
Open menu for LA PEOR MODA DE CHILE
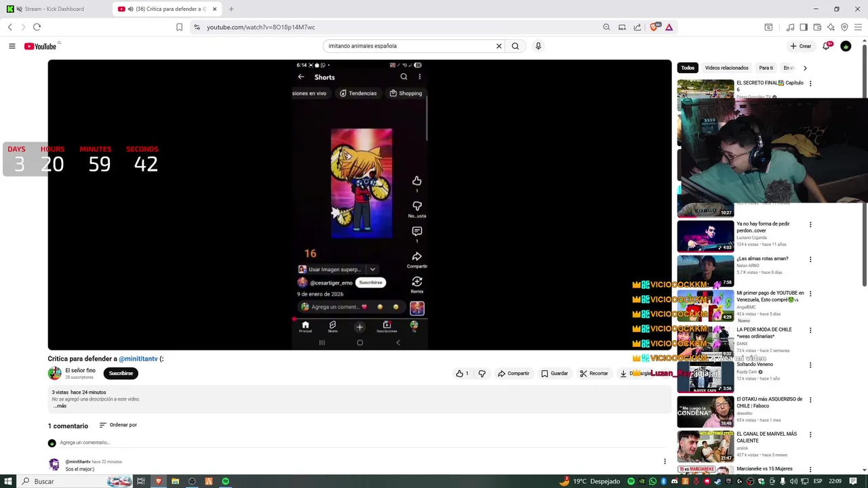[810, 330]
